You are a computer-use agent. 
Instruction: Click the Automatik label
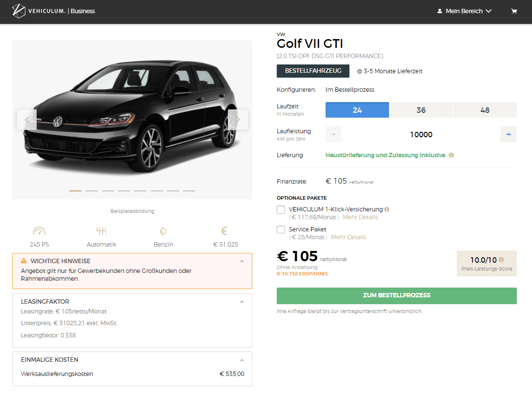(102, 244)
